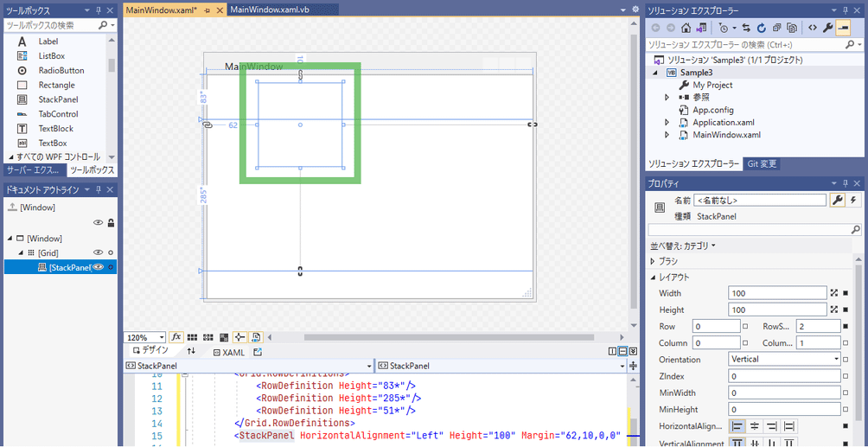Image resolution: width=868 pixels, height=447 pixels.
Task: Click the swap panes arrows icon beside the Design tab
Action: point(191,352)
